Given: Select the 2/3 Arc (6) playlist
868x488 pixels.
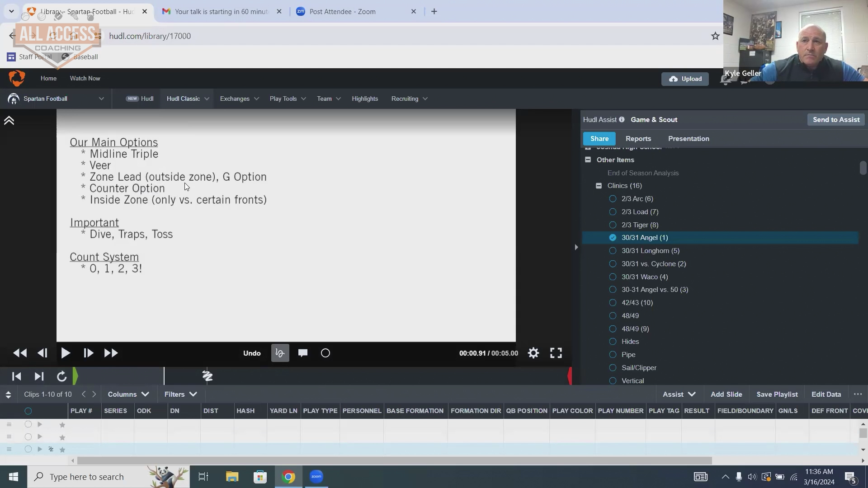Looking at the screenshot, I should [x=613, y=199].
